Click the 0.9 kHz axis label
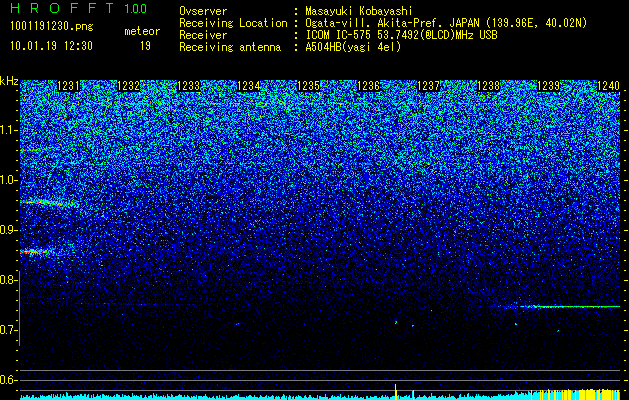This screenshot has width=629, height=400. coord(8,230)
